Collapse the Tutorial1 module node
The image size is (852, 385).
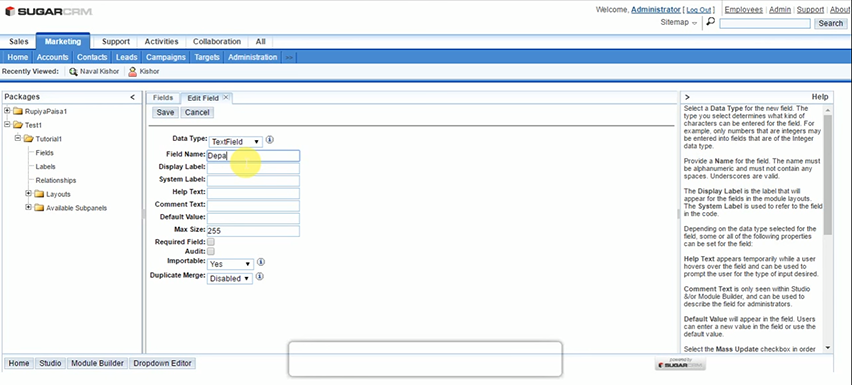(x=17, y=138)
